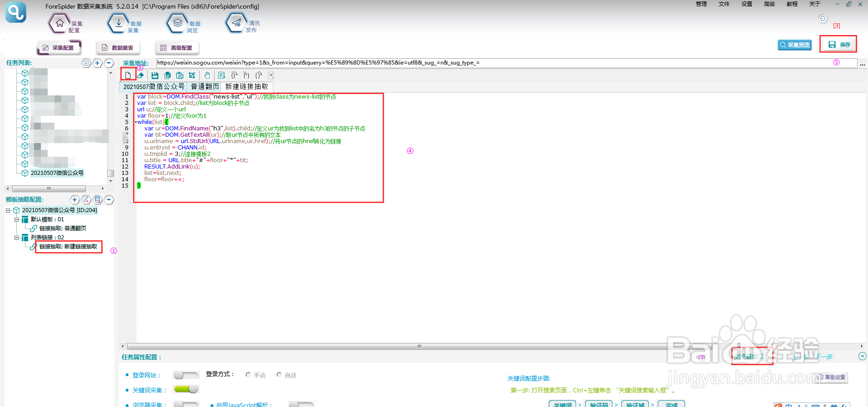Open the 管理 menu
868x407 pixels.
[701, 4]
